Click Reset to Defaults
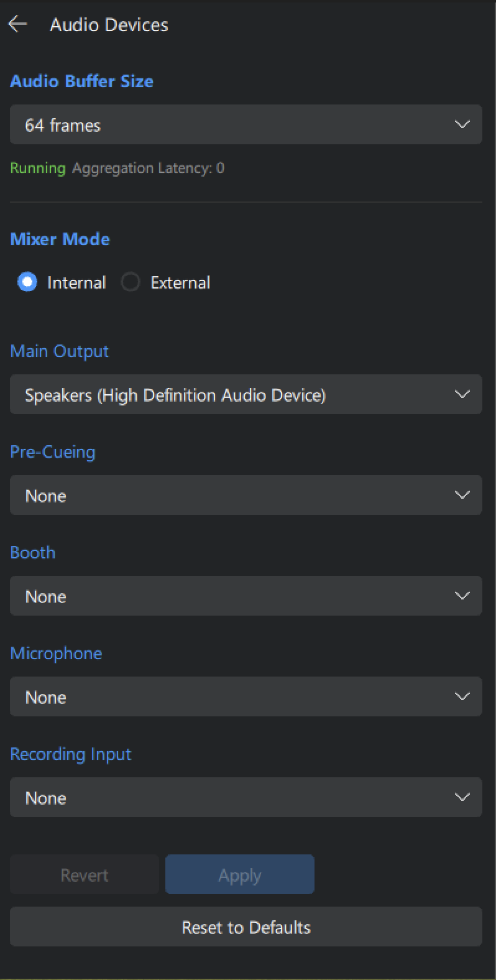Screen dimensions: 496x980 [246, 927]
